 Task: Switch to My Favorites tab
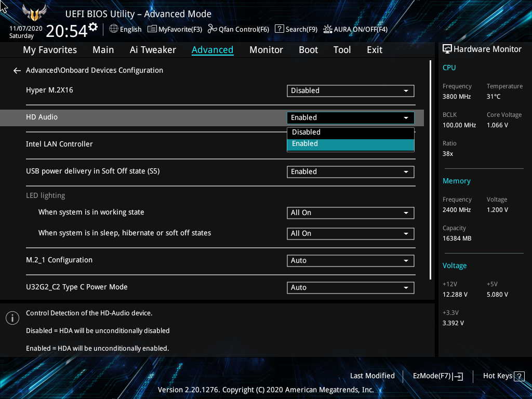pos(50,50)
